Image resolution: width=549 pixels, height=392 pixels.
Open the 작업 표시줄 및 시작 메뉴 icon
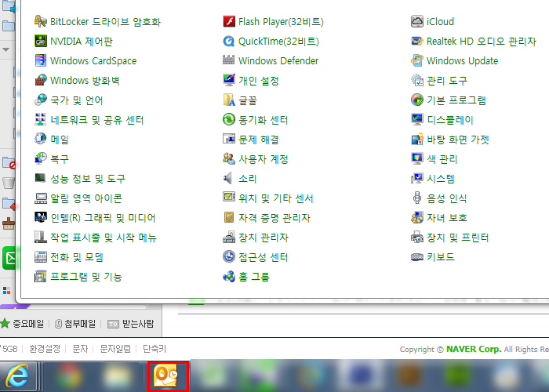pyautogui.click(x=41, y=238)
